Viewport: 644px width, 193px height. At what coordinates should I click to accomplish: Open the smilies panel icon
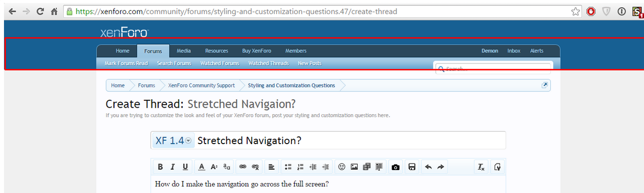tap(342, 167)
